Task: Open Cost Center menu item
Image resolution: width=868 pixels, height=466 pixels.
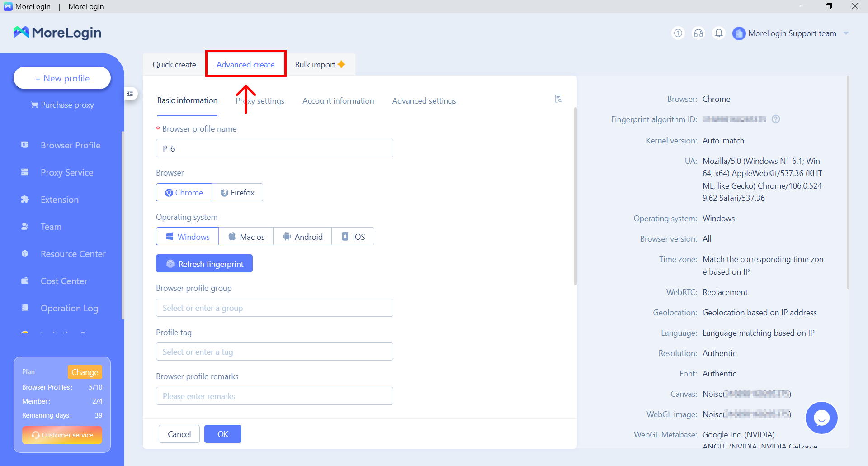Action: (64, 281)
